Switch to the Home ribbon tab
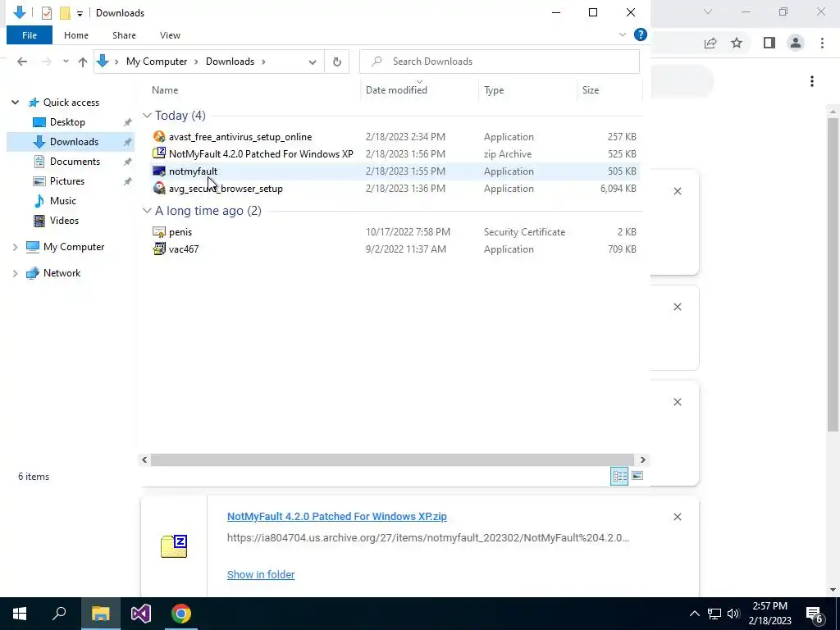 click(76, 35)
